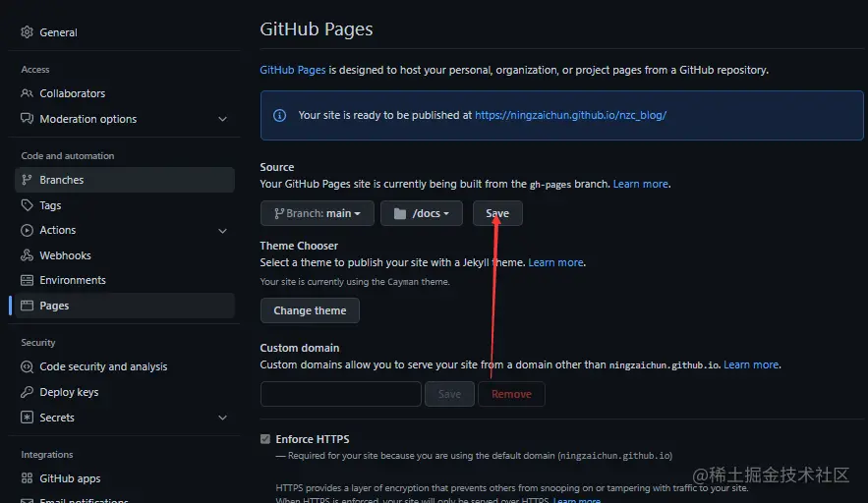Open the General settings page
This screenshot has height=503, width=868.
tap(125, 32)
